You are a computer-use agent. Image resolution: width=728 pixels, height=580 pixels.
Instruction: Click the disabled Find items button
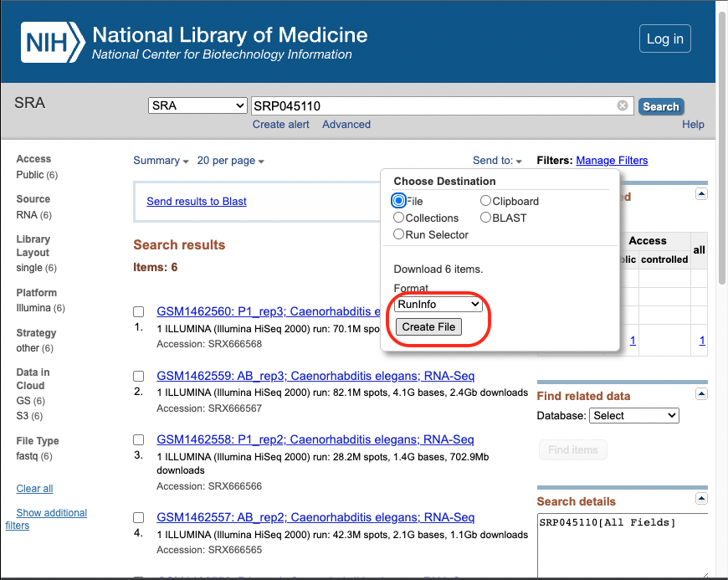tap(573, 450)
